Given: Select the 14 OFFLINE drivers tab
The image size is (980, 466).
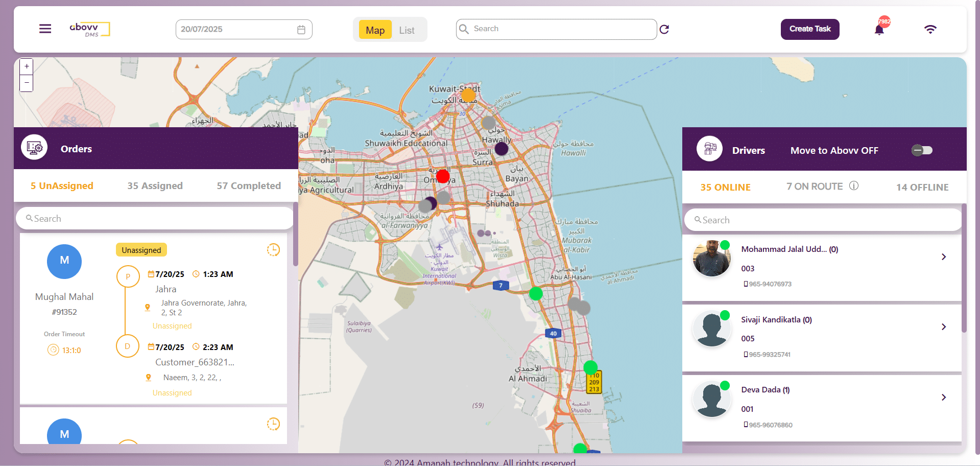Looking at the screenshot, I should click(922, 188).
